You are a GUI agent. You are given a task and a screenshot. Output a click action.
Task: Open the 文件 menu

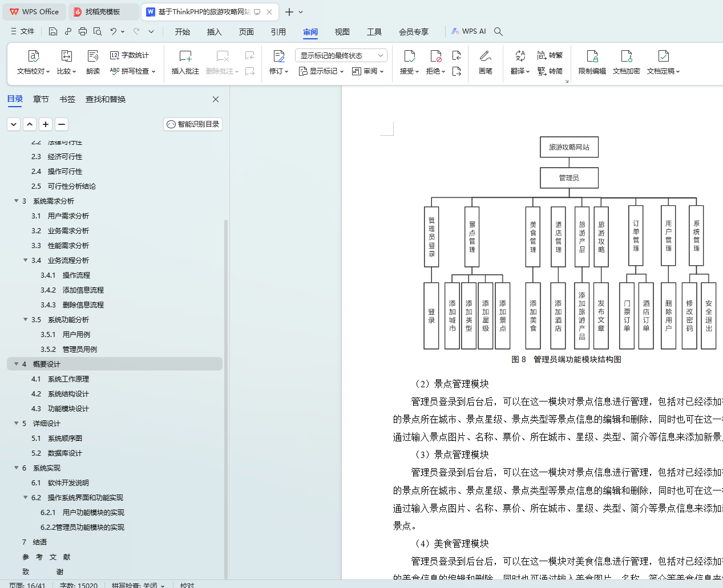point(23,31)
